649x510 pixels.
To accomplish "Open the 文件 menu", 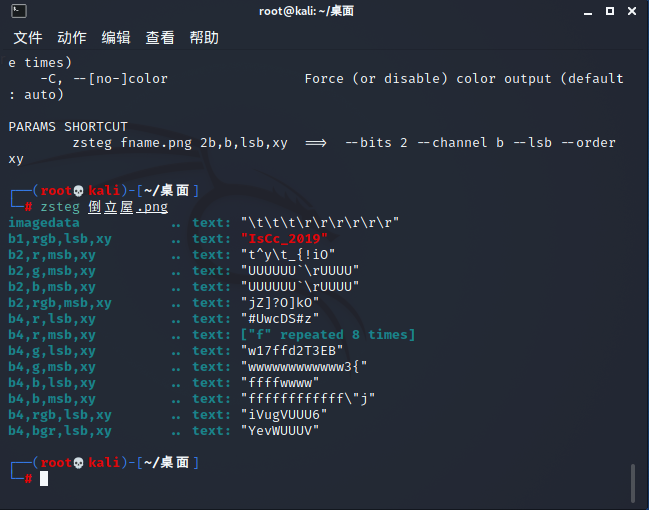I will 28,38.
